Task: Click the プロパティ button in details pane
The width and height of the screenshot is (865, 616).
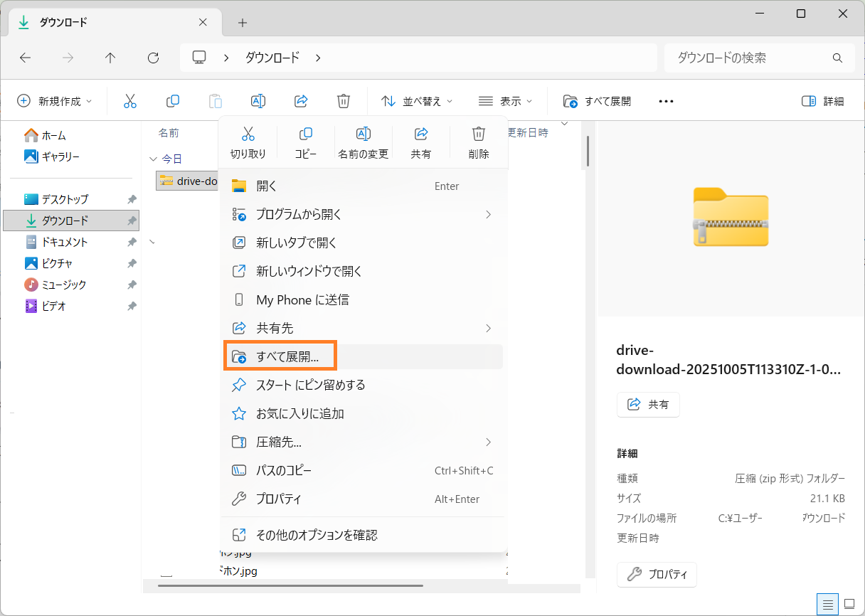Action: click(657, 574)
